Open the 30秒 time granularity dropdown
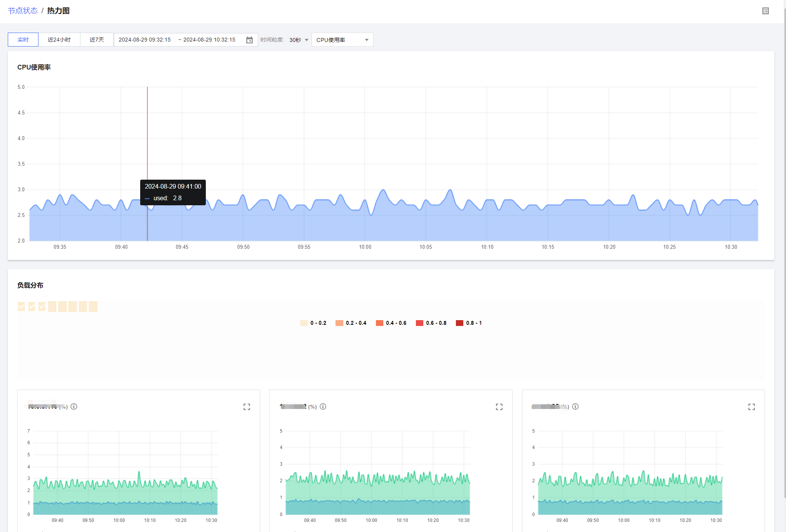This screenshot has width=786, height=532. [x=299, y=40]
